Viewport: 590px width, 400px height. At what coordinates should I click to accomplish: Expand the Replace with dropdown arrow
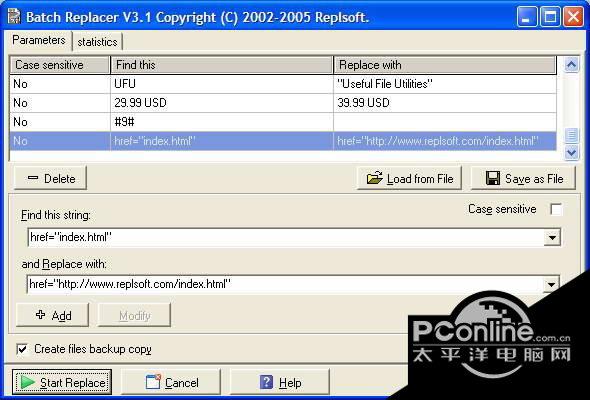click(551, 284)
